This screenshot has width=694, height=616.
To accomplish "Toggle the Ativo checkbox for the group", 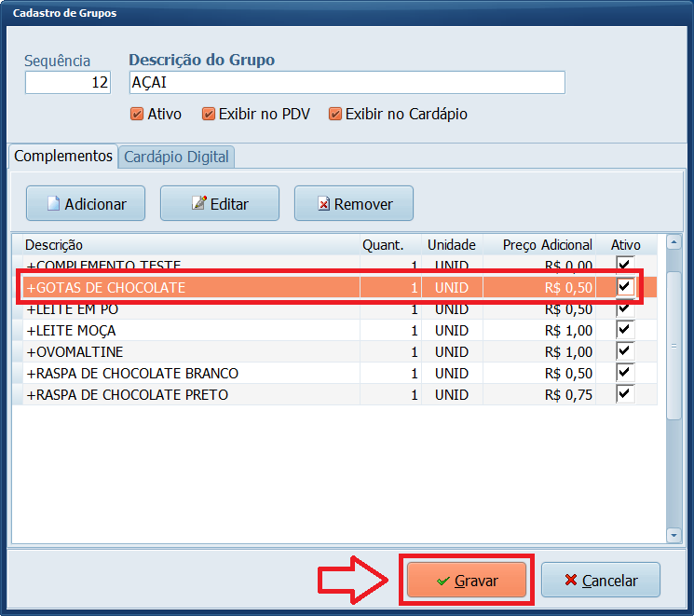I will coord(138,115).
